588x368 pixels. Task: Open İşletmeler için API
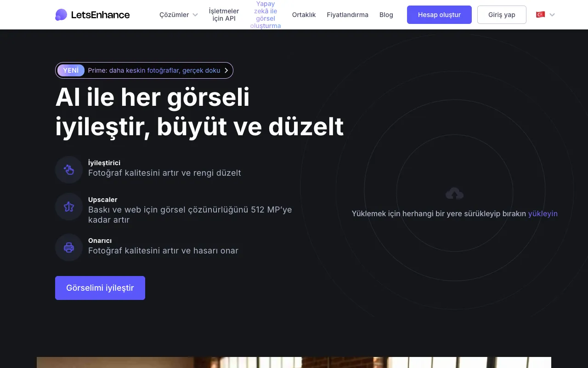point(224,15)
